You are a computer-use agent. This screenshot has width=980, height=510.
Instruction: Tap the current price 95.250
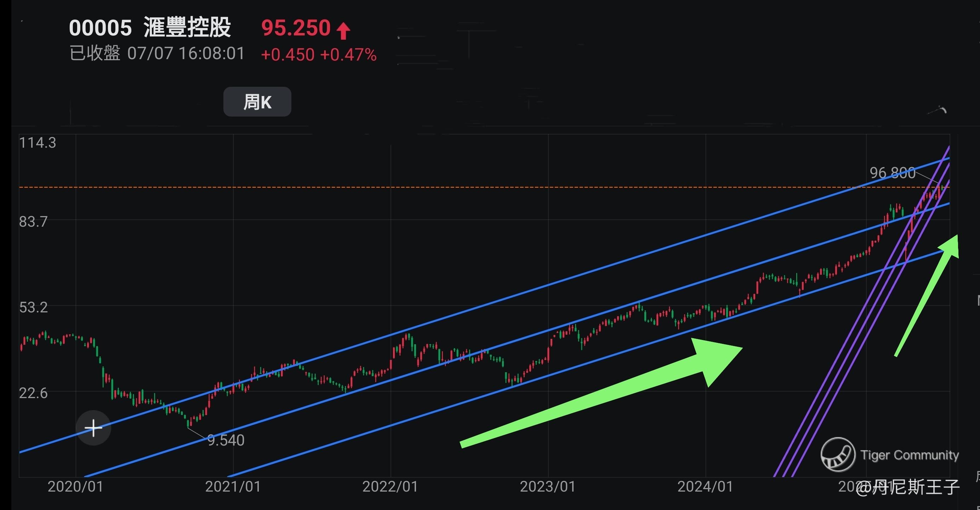[296, 28]
